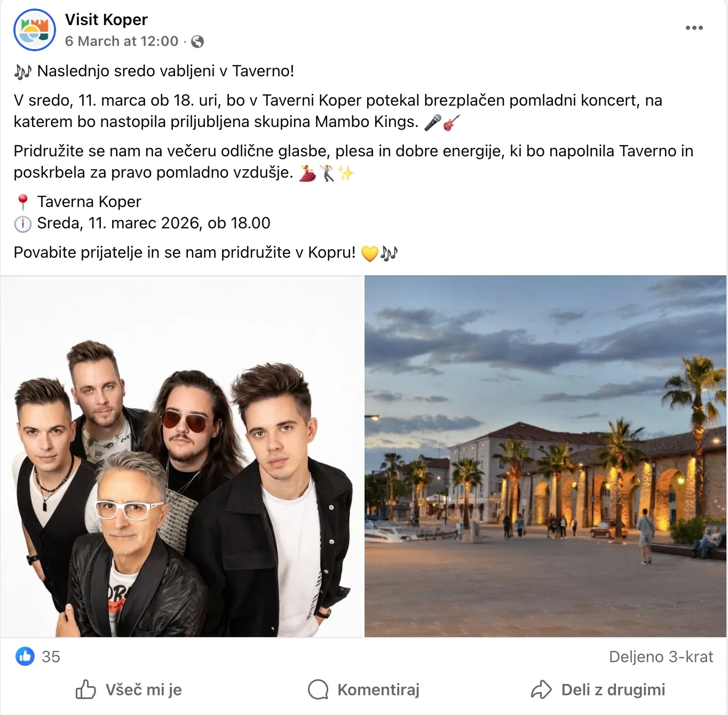Viewport: 728px width, 715px height.
Task: Click the Deli z drugimi share button
Action: [x=598, y=689]
